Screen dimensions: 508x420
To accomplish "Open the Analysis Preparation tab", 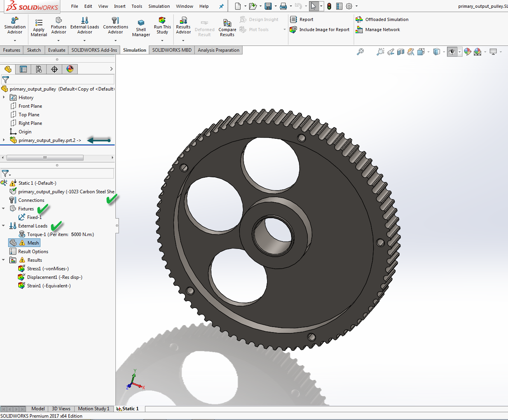I will (x=218, y=50).
